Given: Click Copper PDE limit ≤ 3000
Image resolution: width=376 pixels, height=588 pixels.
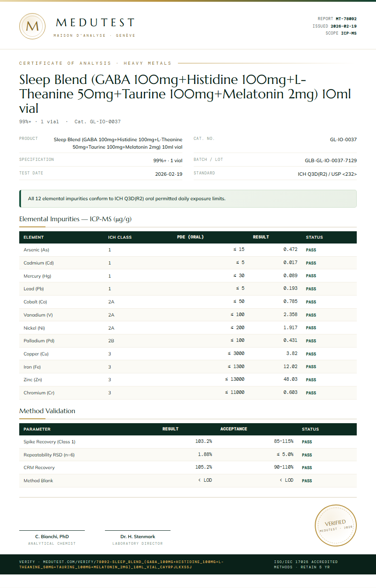Looking at the screenshot, I should [x=236, y=354].
